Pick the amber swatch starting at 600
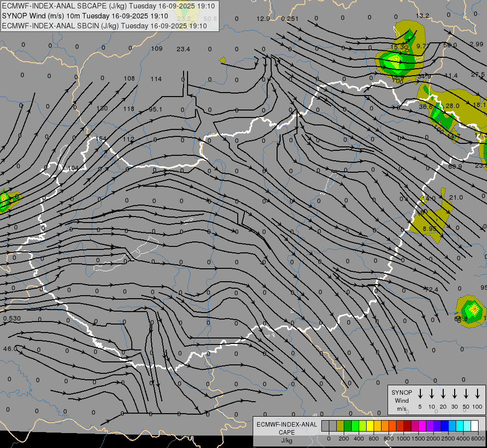Viewport: 487px width, 448px height. click(378, 426)
